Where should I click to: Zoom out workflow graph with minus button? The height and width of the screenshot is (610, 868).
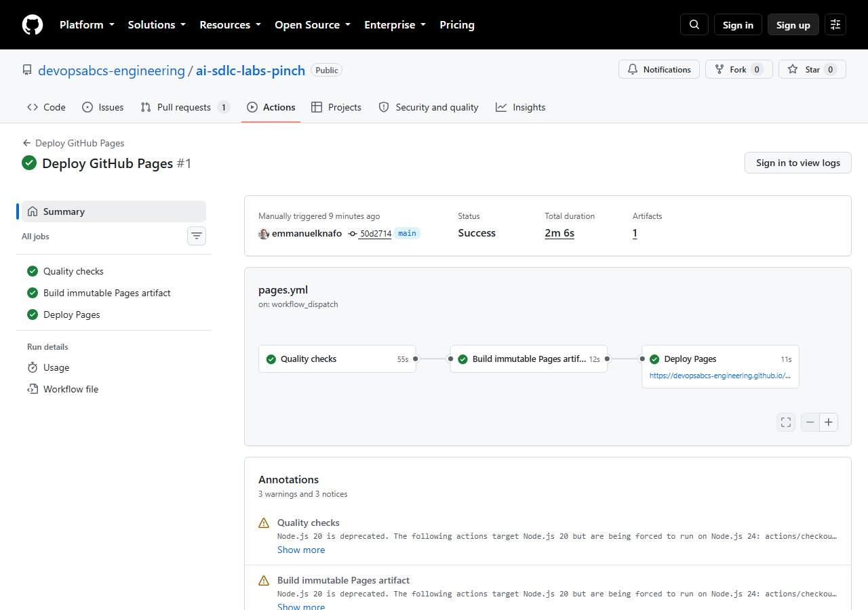tap(810, 422)
